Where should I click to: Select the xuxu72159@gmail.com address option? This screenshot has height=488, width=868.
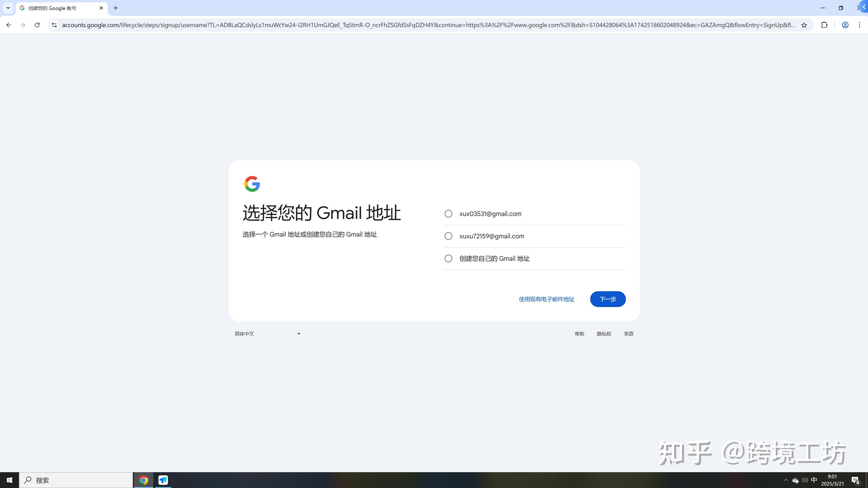click(x=448, y=236)
